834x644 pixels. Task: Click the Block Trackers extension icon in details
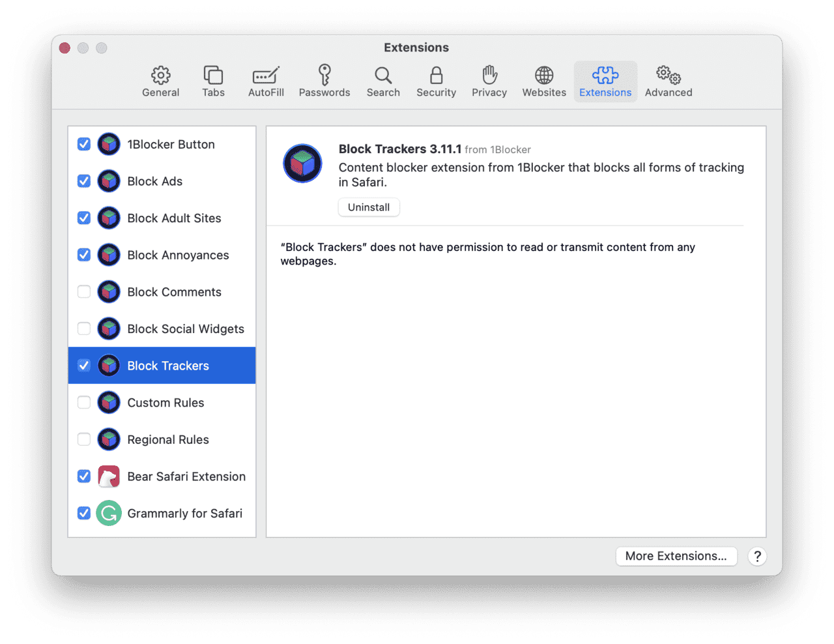302,163
